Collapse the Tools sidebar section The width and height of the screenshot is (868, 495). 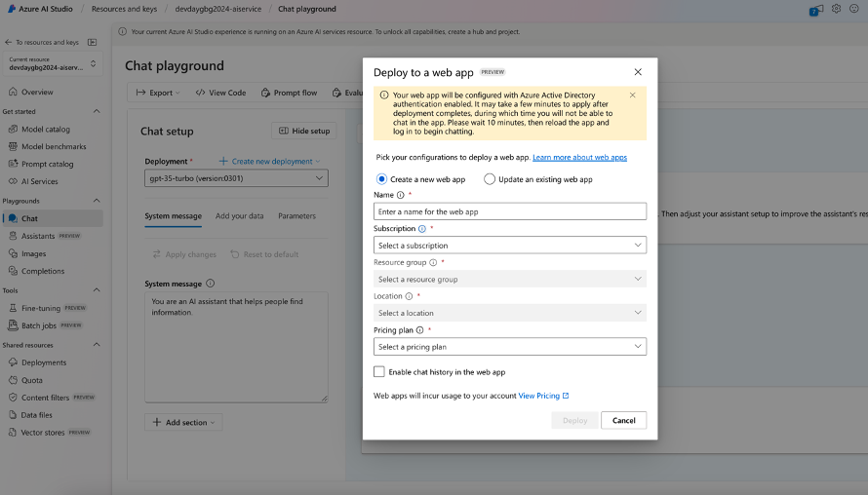[97, 290]
